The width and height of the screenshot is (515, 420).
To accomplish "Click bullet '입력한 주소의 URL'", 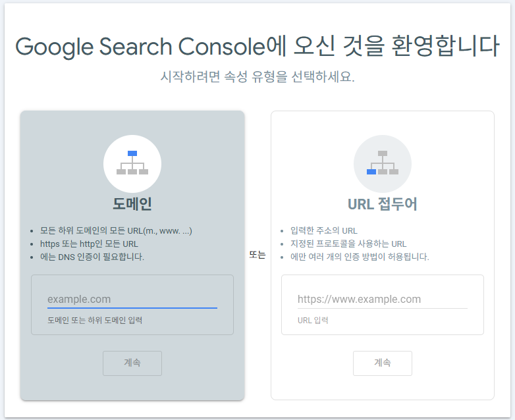I will [x=324, y=231].
